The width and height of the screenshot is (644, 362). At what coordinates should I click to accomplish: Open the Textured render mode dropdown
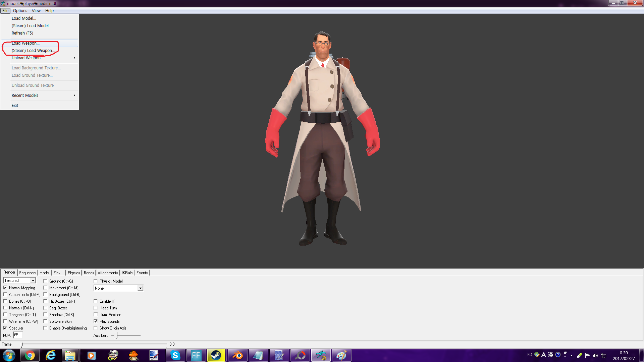tap(33, 281)
